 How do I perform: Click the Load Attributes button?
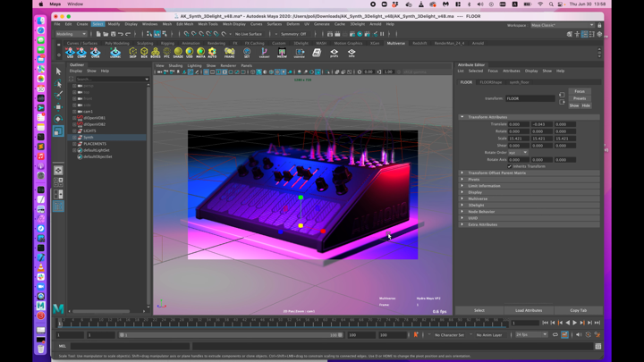(x=529, y=310)
